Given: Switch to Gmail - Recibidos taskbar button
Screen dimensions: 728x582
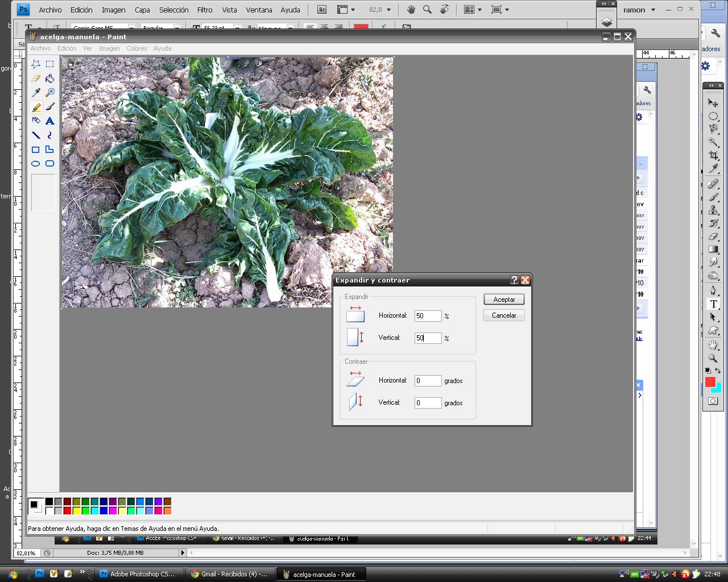Looking at the screenshot, I should (230, 574).
